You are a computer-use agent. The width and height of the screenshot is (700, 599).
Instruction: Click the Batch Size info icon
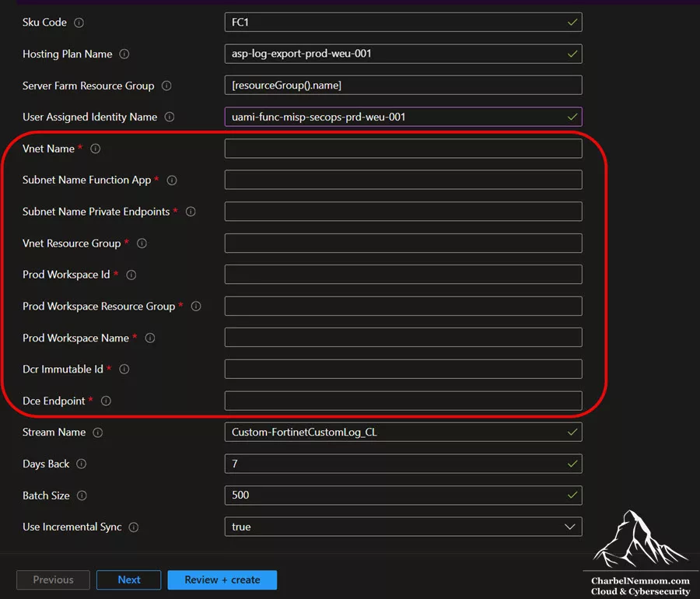(x=82, y=496)
